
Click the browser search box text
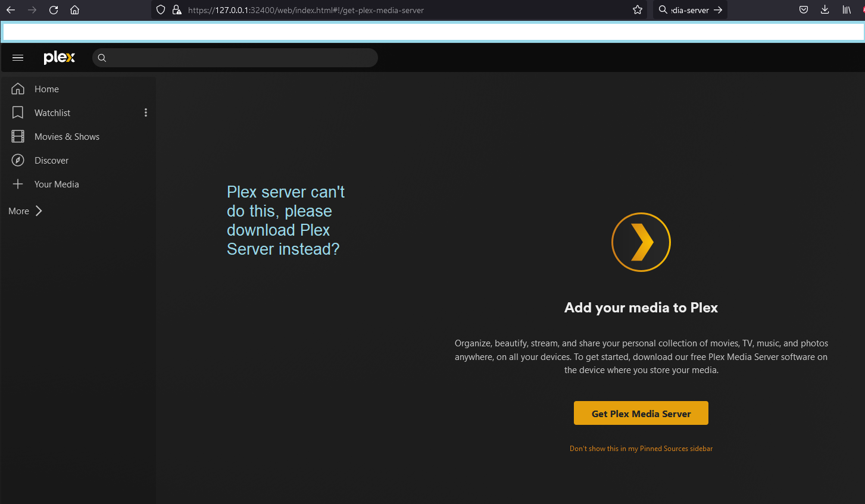pyautogui.click(x=690, y=10)
